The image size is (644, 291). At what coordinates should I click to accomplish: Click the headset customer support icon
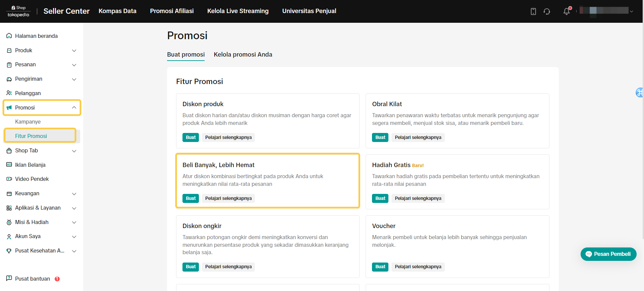click(x=547, y=11)
